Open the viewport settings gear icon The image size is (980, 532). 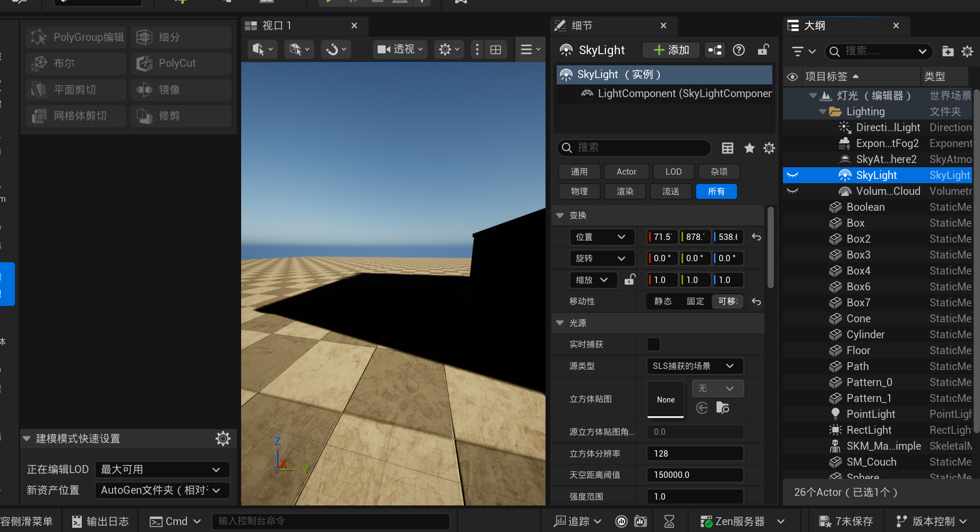tap(446, 49)
